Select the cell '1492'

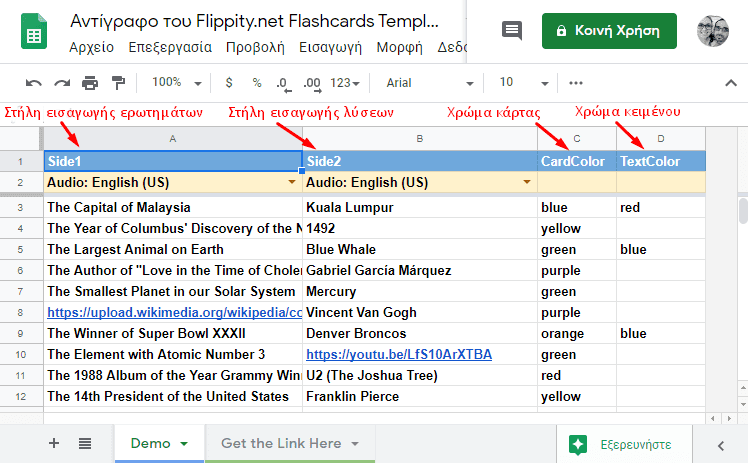pos(420,228)
